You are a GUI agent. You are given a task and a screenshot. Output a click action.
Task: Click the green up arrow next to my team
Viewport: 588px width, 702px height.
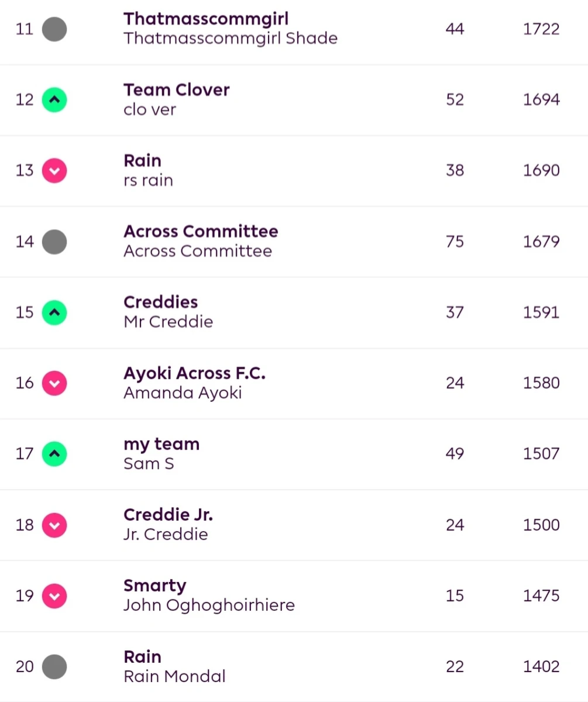click(54, 454)
